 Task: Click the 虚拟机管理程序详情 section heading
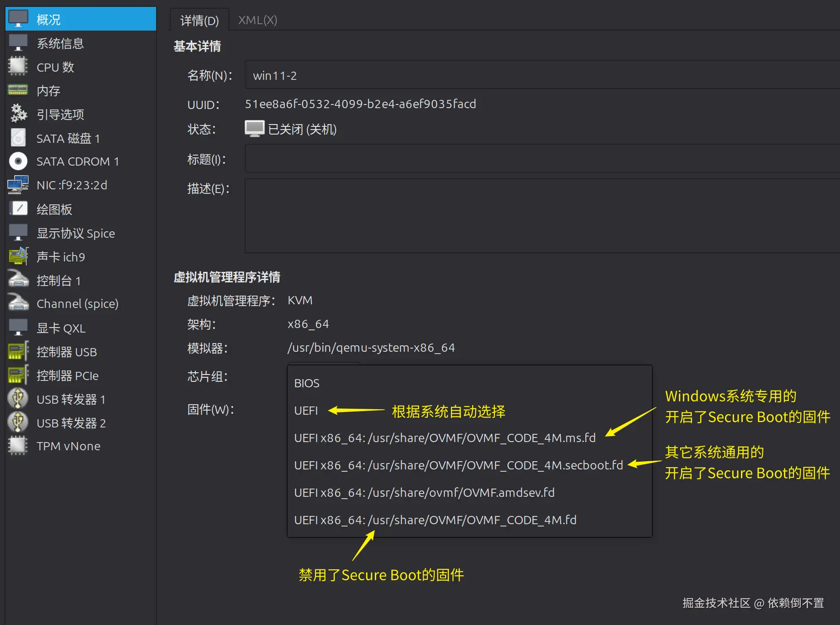(x=227, y=277)
